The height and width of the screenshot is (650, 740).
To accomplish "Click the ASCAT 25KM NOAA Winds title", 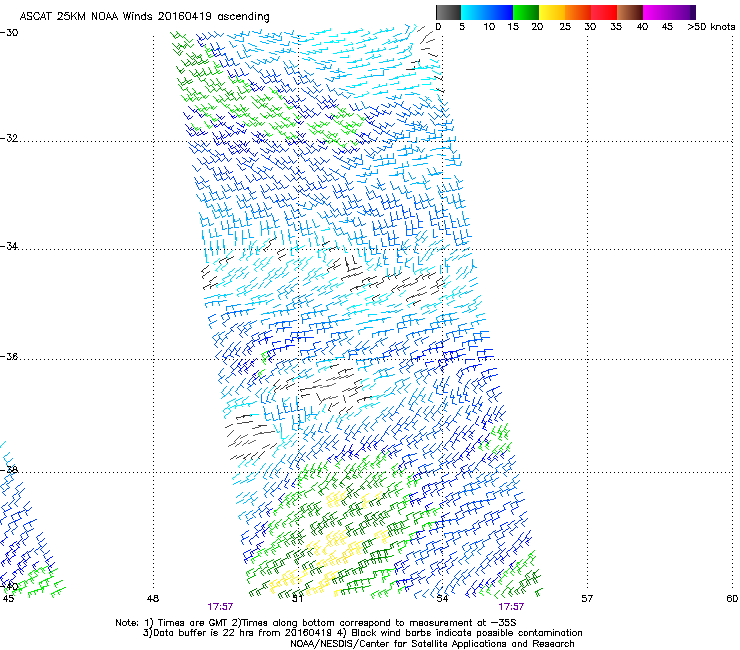I will pos(144,17).
